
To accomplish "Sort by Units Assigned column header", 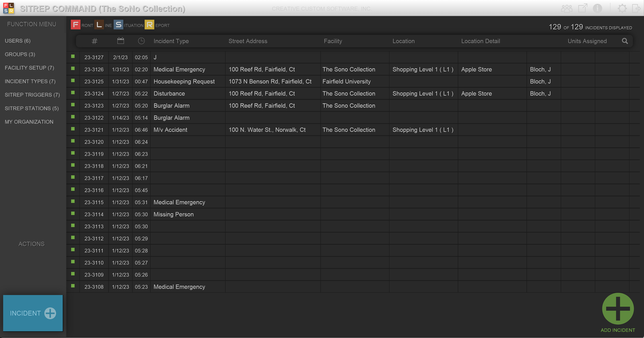I will coord(587,41).
